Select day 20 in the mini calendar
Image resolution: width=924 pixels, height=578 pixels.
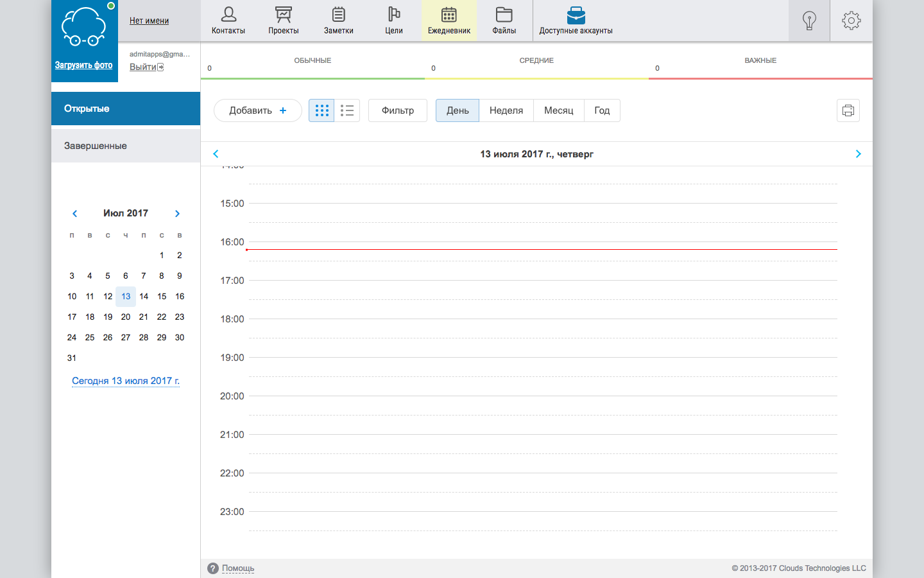pyautogui.click(x=126, y=317)
